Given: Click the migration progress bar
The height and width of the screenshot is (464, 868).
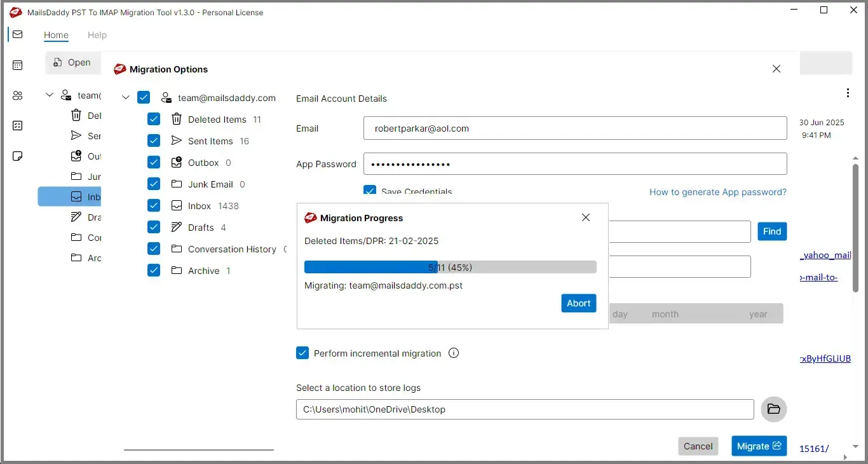Looking at the screenshot, I should tap(450, 267).
